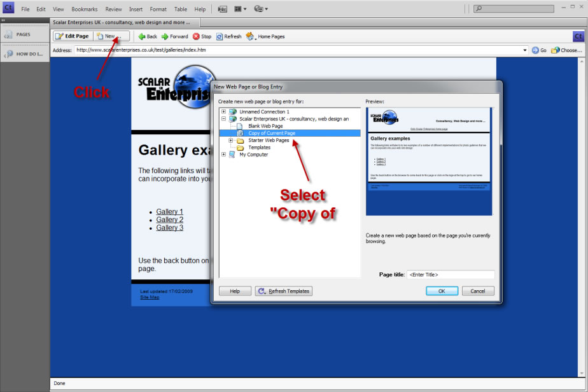Image resolution: width=588 pixels, height=392 pixels.
Task: Click the Templates folder icon
Action: pyautogui.click(x=240, y=148)
